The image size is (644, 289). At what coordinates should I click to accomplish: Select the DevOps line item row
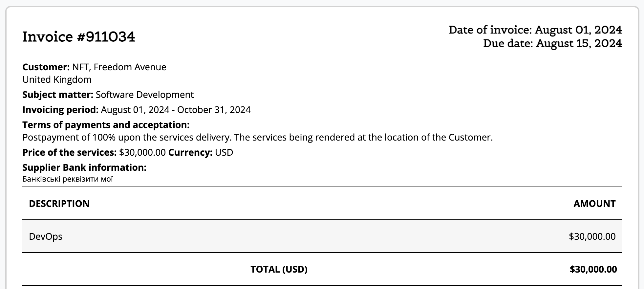pyautogui.click(x=322, y=236)
